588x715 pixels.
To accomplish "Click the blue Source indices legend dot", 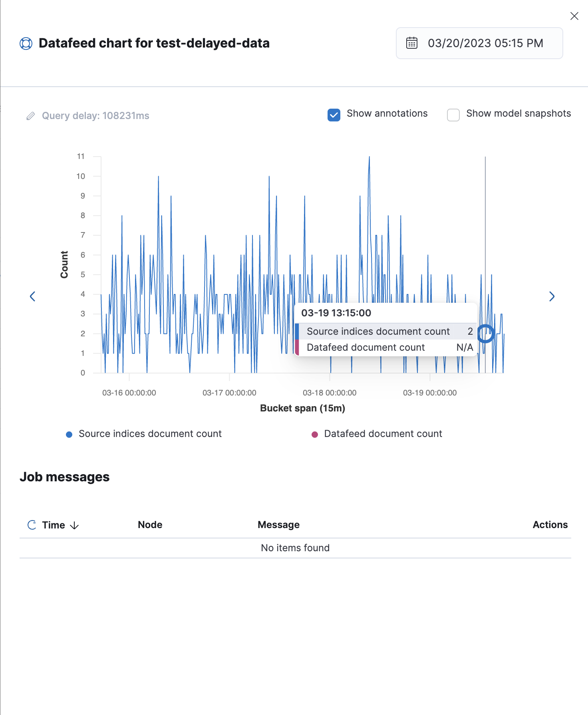I will point(69,434).
